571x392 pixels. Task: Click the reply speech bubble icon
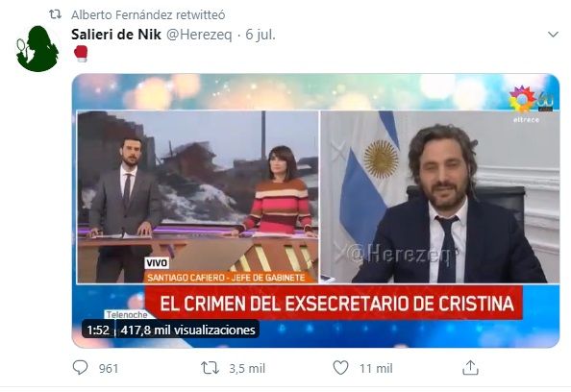tap(80, 368)
